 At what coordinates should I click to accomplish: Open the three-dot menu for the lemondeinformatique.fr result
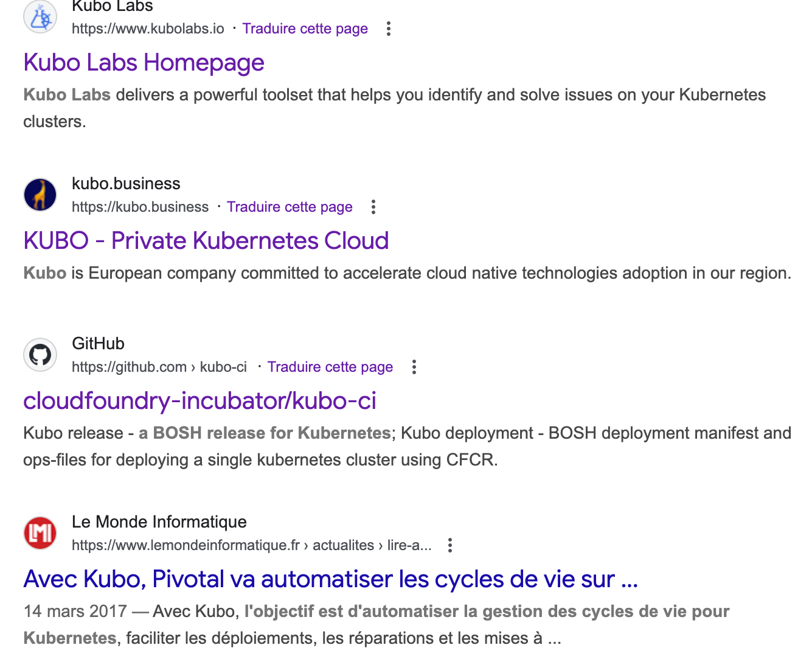tap(450, 545)
